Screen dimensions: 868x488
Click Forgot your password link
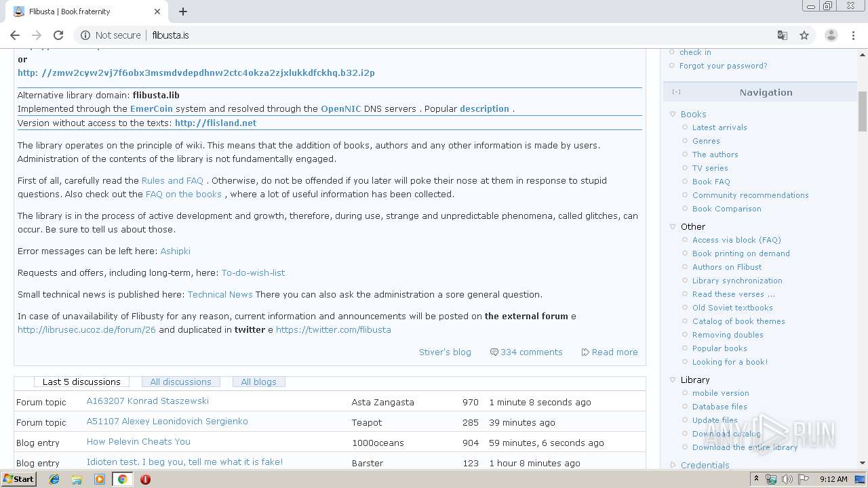coord(724,66)
